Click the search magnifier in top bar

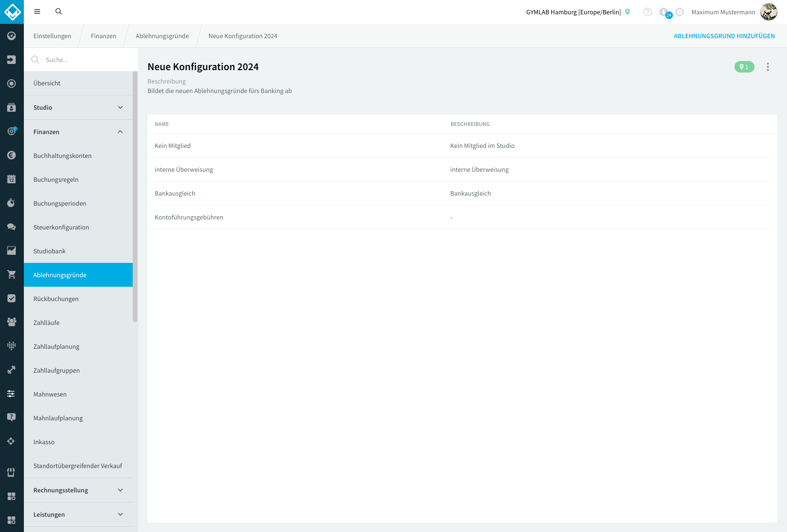click(59, 11)
